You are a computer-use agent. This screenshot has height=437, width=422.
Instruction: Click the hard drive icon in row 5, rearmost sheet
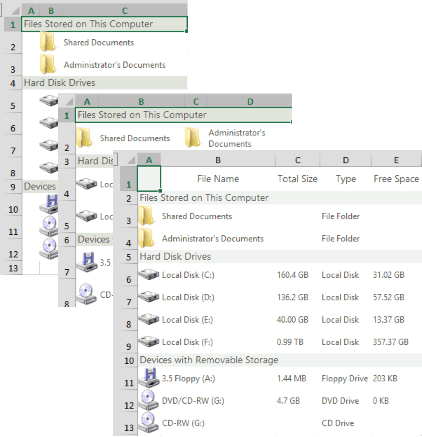point(49,100)
